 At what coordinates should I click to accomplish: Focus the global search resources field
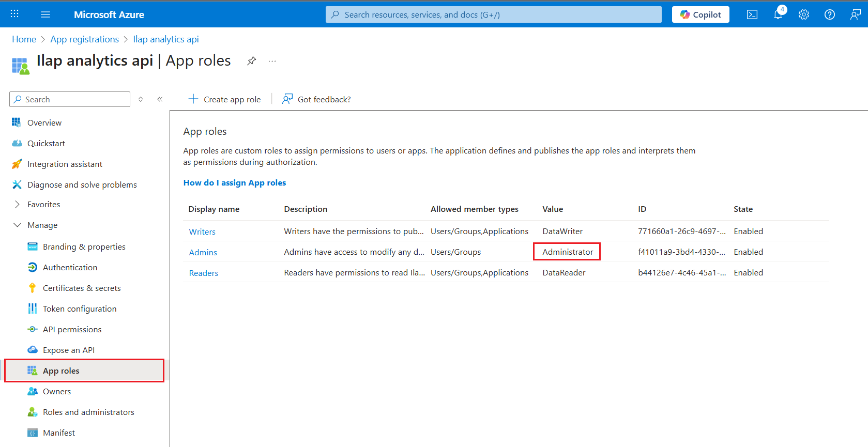tap(494, 14)
